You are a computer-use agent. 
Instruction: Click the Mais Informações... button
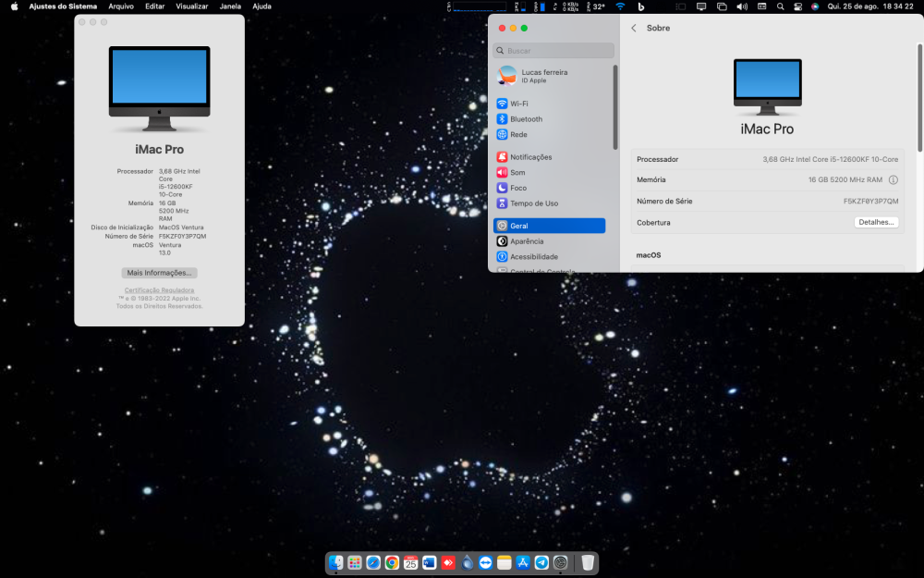pos(159,273)
